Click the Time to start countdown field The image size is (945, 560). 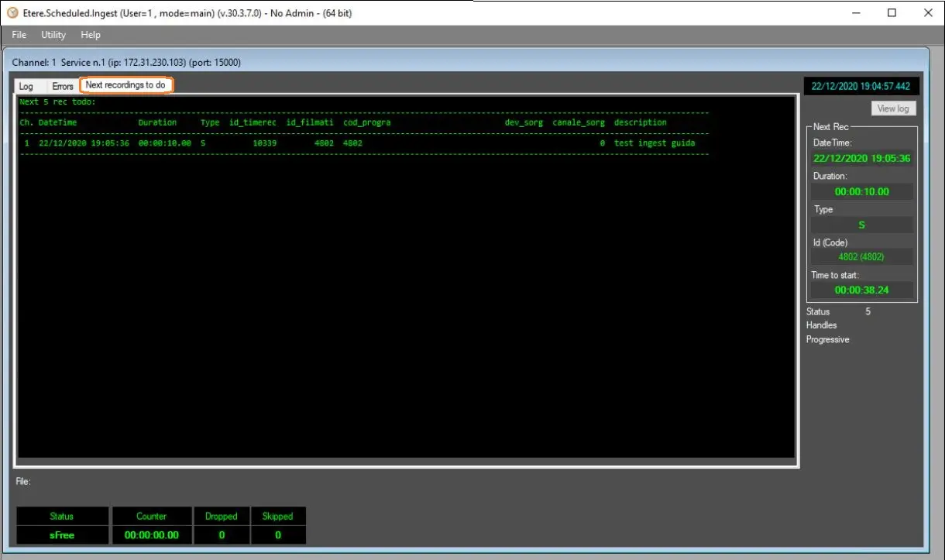pyautogui.click(x=861, y=290)
